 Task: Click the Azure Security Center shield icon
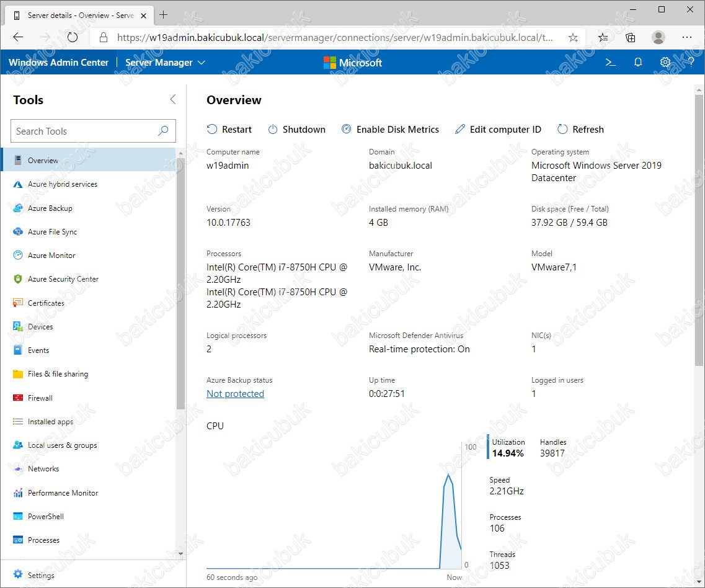(x=18, y=279)
